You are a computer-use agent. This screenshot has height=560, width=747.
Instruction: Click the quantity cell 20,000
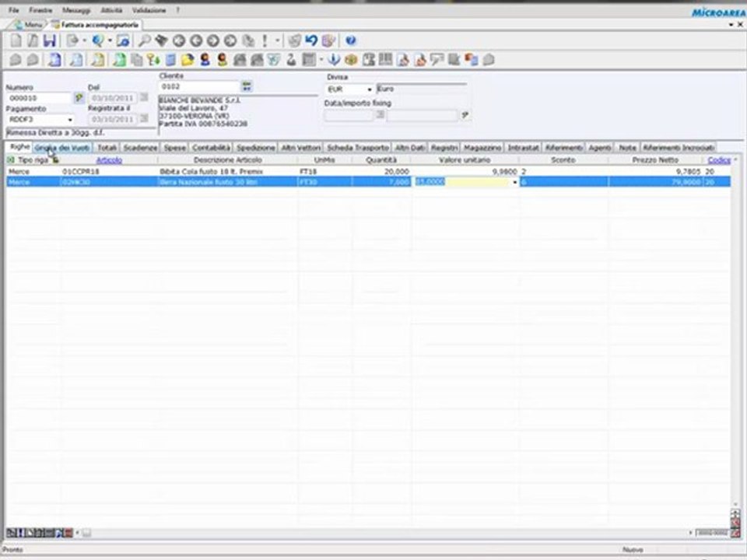pyautogui.click(x=381, y=171)
